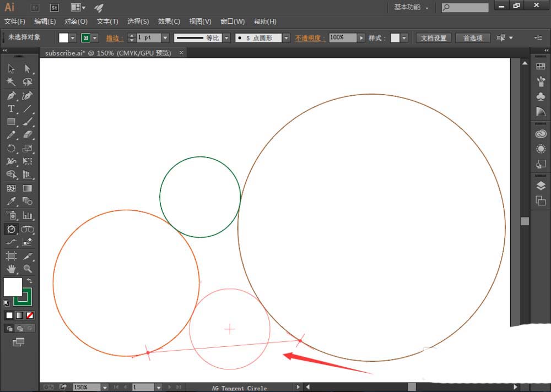Viewport: 551px width, 392px height.
Task: Open the 对象(O) menu
Action: (75, 21)
